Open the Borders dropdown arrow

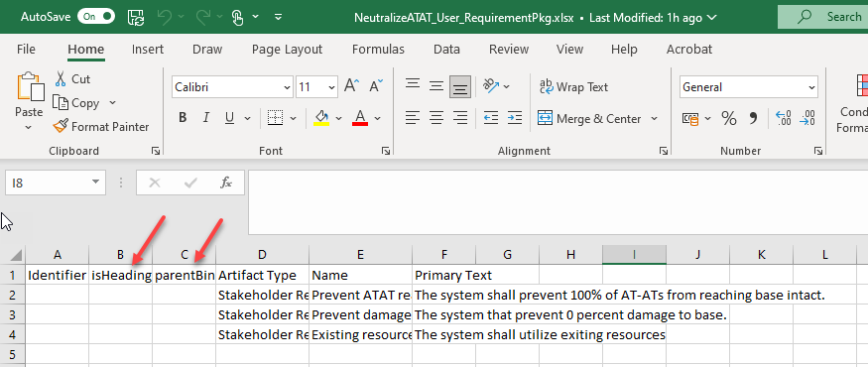tap(293, 118)
